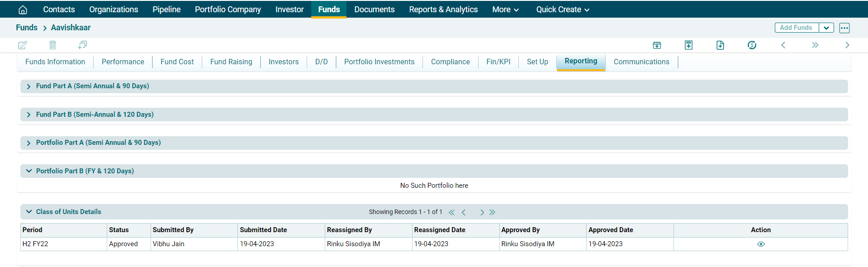Open the Add Funds dropdown arrow
This screenshot has width=868, height=267.
[x=826, y=28]
